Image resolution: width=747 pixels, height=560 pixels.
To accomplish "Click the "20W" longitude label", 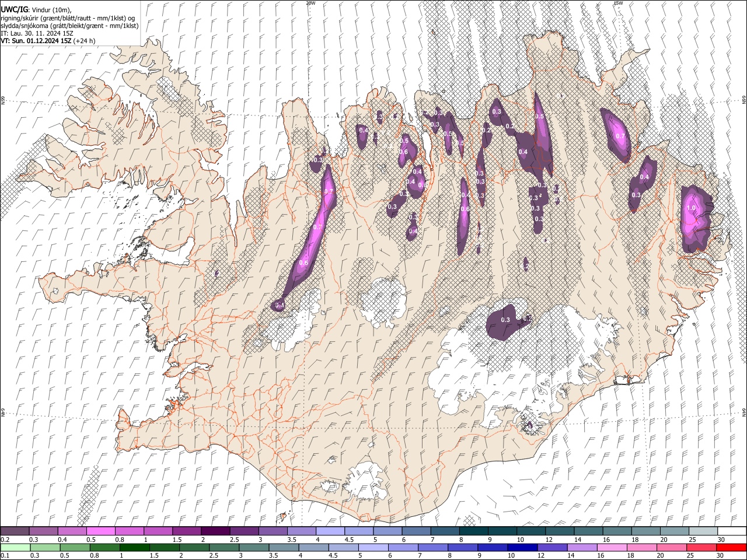I will (310, 3).
